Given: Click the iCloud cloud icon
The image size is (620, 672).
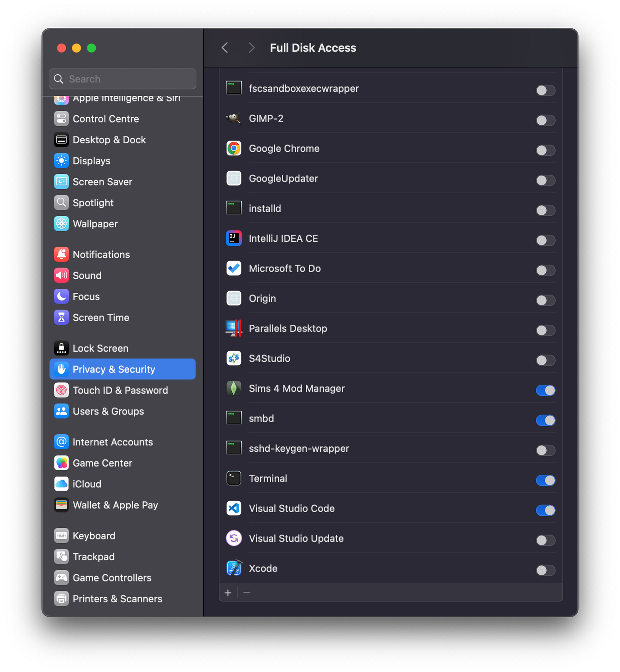Looking at the screenshot, I should [x=62, y=484].
